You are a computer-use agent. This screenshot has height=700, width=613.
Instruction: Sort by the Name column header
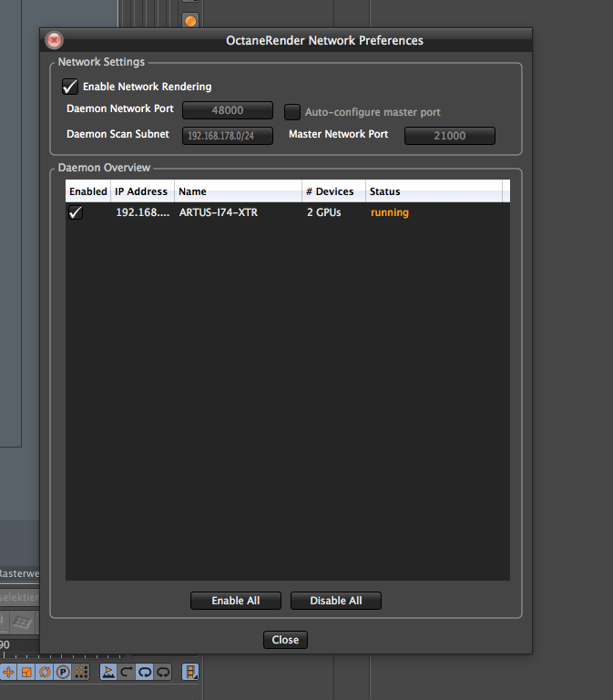[x=238, y=191]
